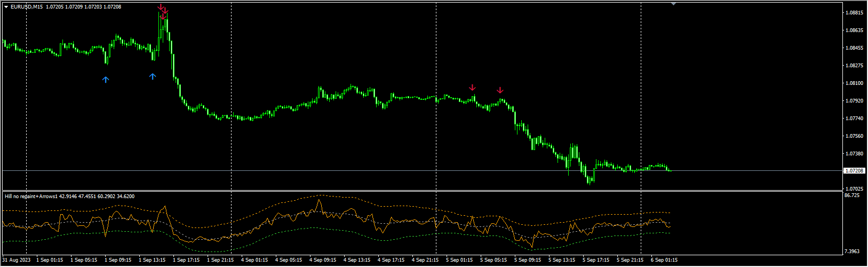Click the 31 Aug 2023 date label
Screen dimensions: 868x267
tap(16, 261)
